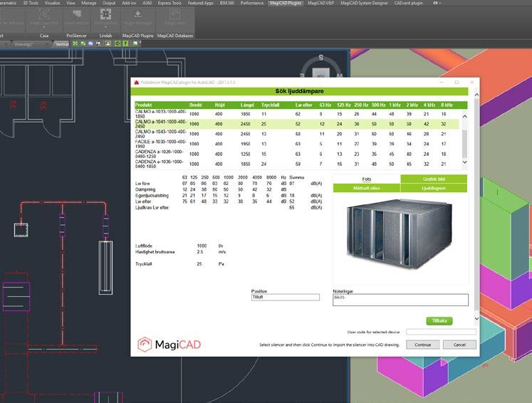This screenshot has width=532, height=403.
Task: Click the 8 kHz column header
Action: point(447,105)
